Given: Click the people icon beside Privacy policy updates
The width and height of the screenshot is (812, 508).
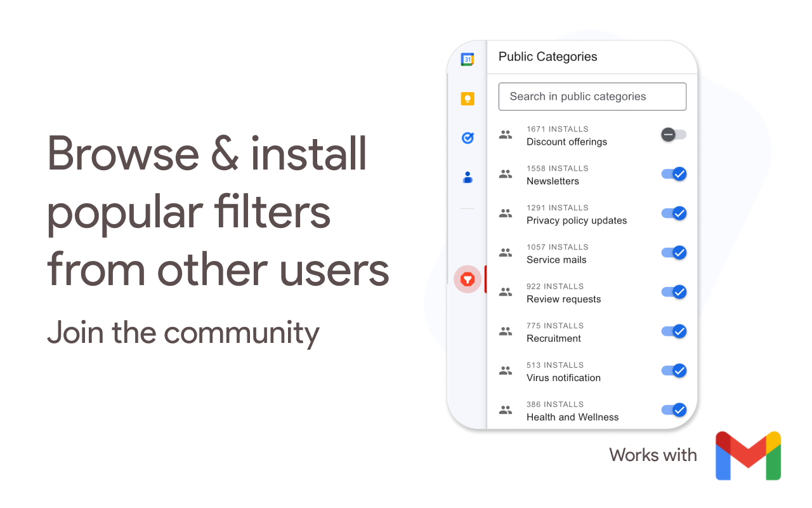Looking at the screenshot, I should 506,213.
